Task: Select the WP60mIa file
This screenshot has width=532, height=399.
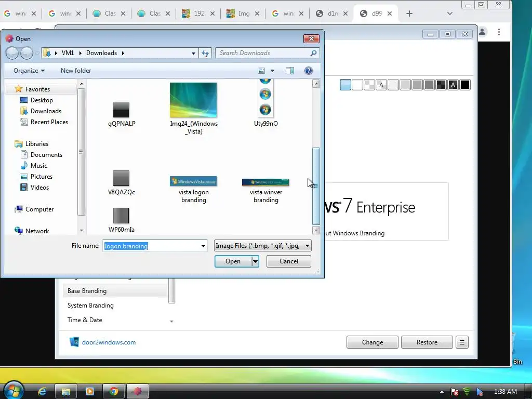Action: (x=121, y=220)
